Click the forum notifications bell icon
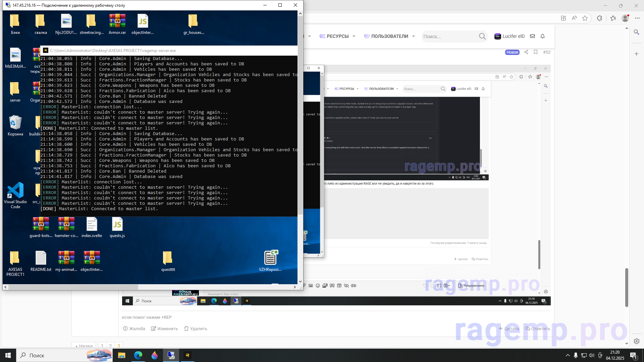Image resolution: width=644 pixels, height=362 pixels. 542,36
